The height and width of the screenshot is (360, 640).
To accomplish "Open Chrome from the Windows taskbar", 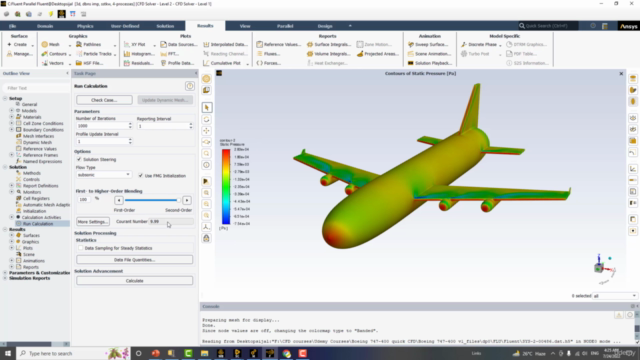I will 287,353.
